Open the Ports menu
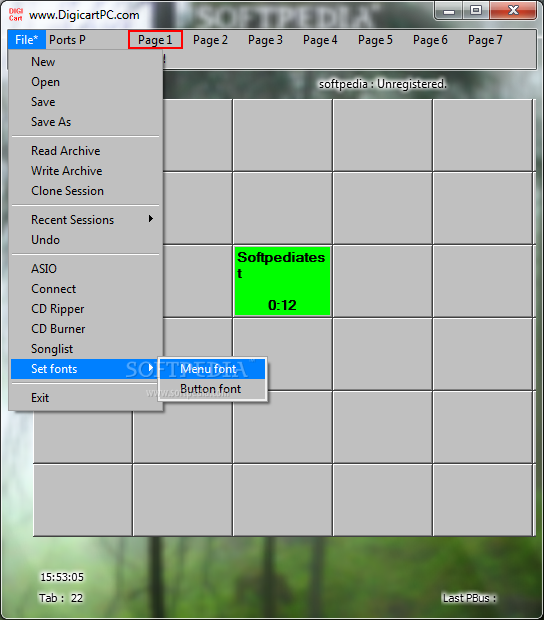The image size is (544, 620). coord(67,40)
